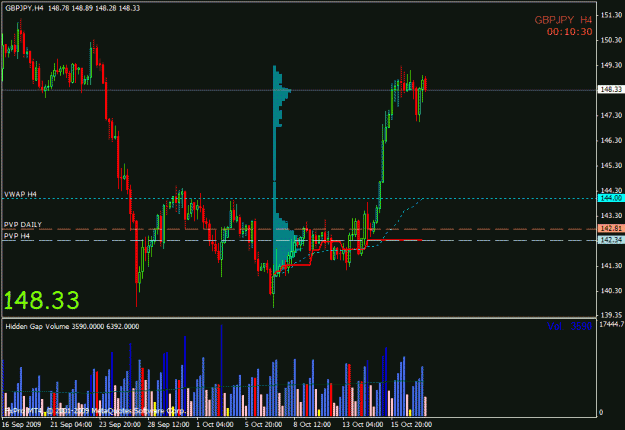Click the 15 Oct 20:00 time label
This screenshot has height=430, width=625.
[411, 424]
